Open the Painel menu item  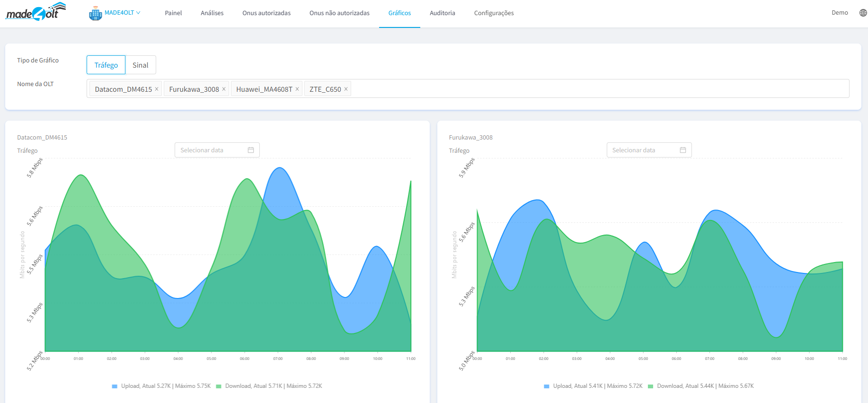pyautogui.click(x=173, y=13)
